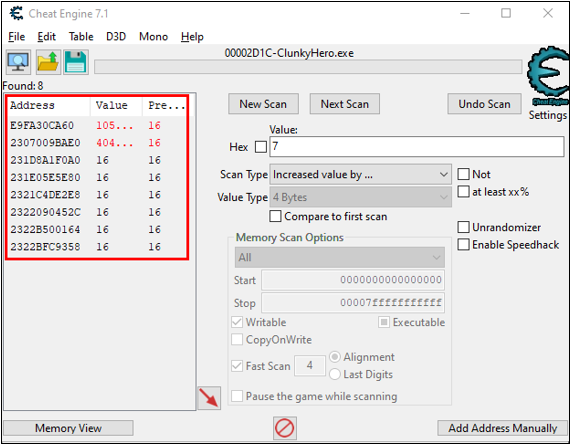Viewport: 571px width, 445px height.
Task: Select address 231D8A1F0A0 row
Action: point(97,160)
